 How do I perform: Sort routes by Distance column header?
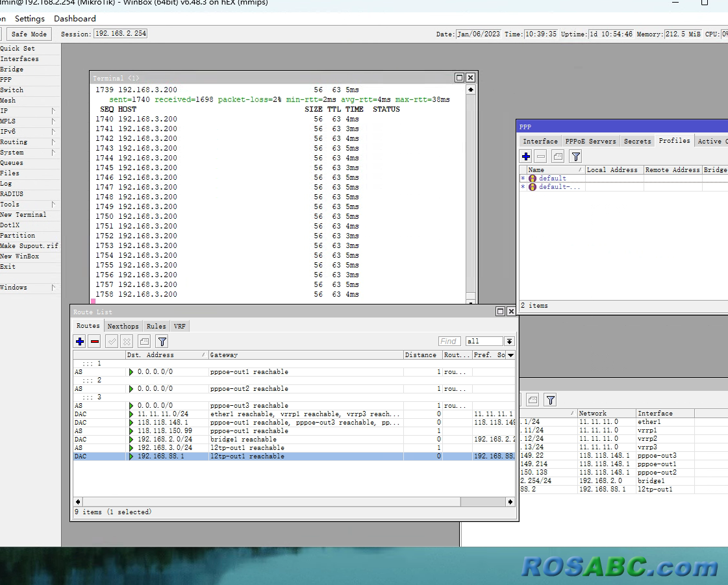click(x=423, y=355)
